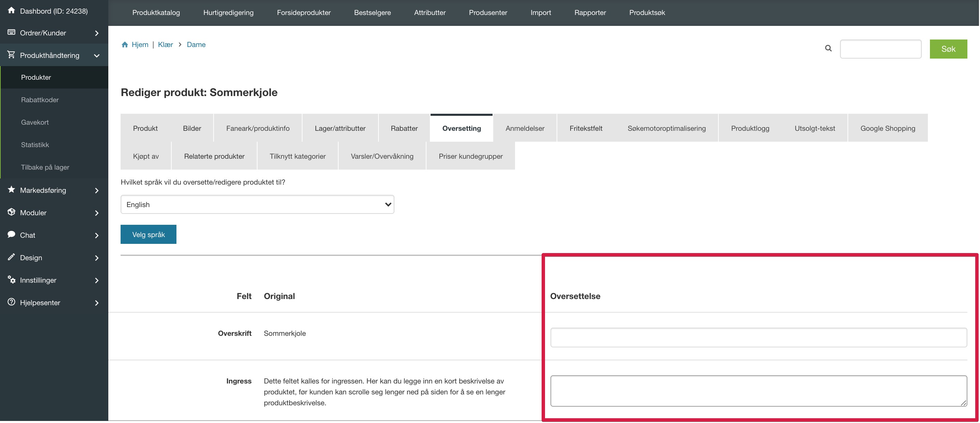Click the Design pencil icon
Screen dimensions: 980x423
(12, 257)
